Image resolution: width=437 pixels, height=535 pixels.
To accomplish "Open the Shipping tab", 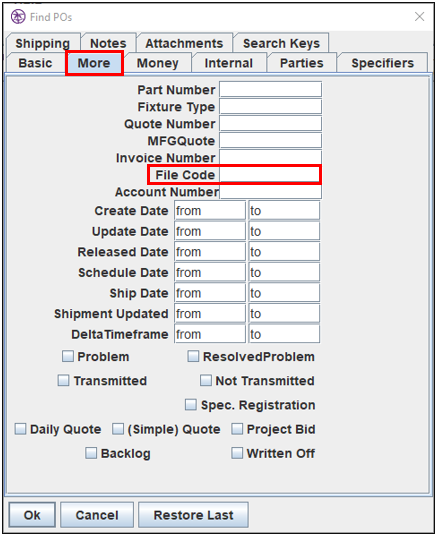I will tap(43, 43).
